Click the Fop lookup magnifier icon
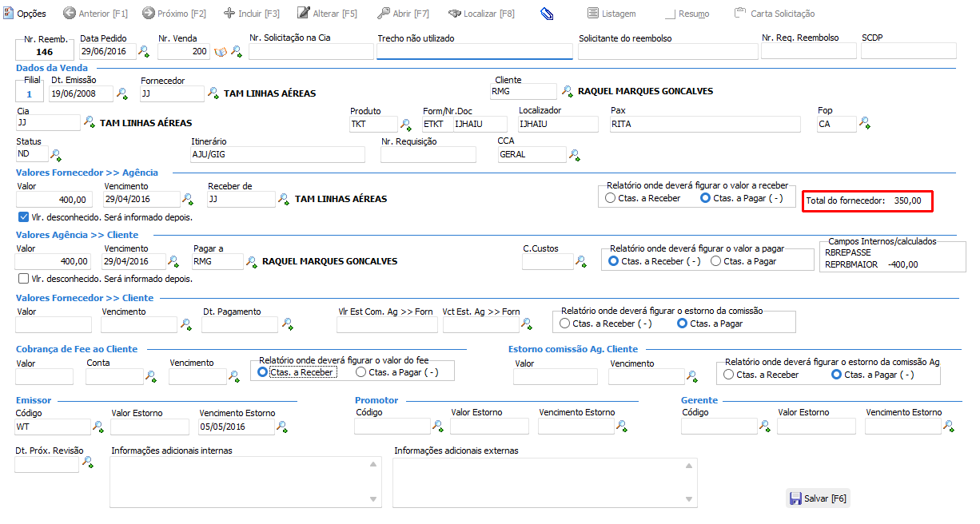Screen dimensions: 980x524 coord(864,123)
